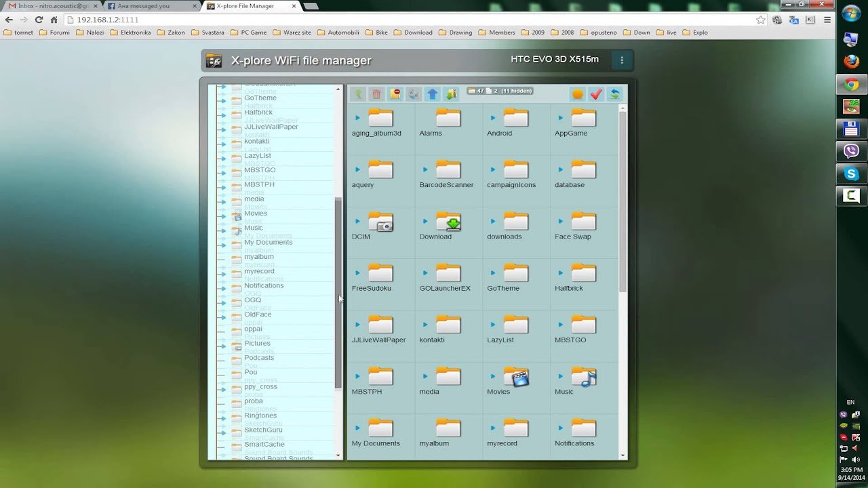
Task: Click the red checkmark toolbar icon
Action: [x=596, y=94]
